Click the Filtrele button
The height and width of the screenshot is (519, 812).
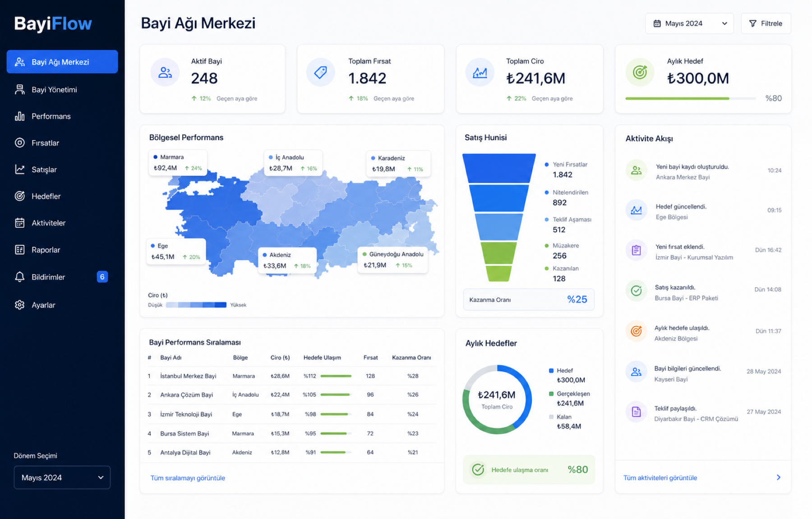(x=766, y=23)
